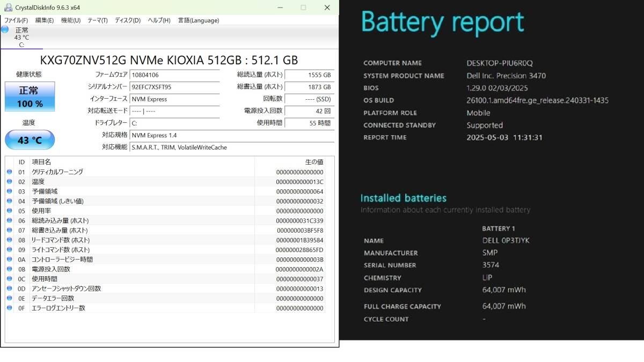Open the 言語(Language) menu
This screenshot has height=362, width=644.
pyautogui.click(x=199, y=20)
